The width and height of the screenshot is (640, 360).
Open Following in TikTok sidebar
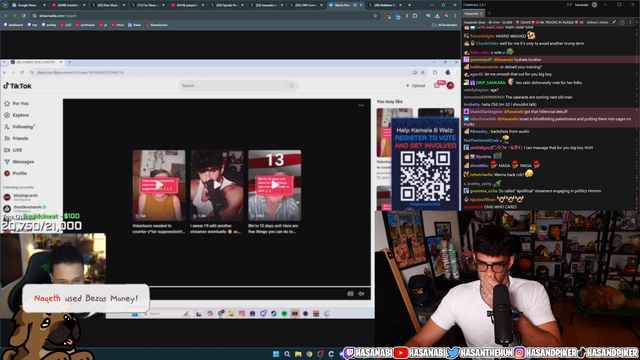click(x=20, y=127)
